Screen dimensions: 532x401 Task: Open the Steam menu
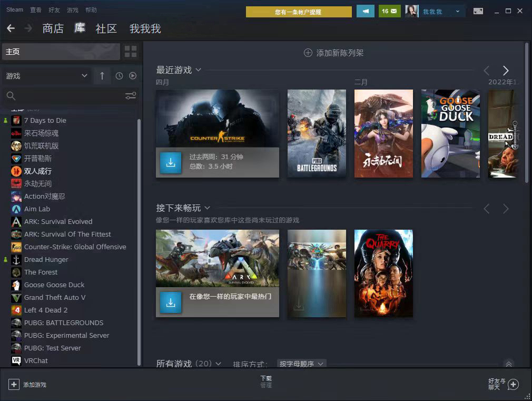click(15, 10)
